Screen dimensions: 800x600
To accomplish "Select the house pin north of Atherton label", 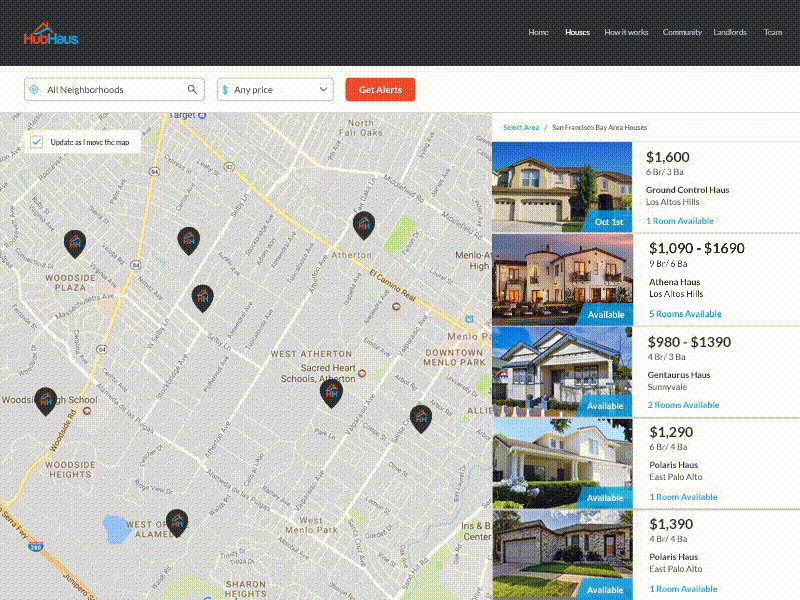I will pos(364,226).
